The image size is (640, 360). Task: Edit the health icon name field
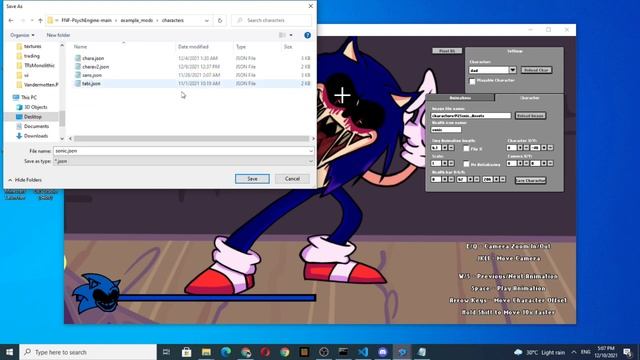click(446, 130)
